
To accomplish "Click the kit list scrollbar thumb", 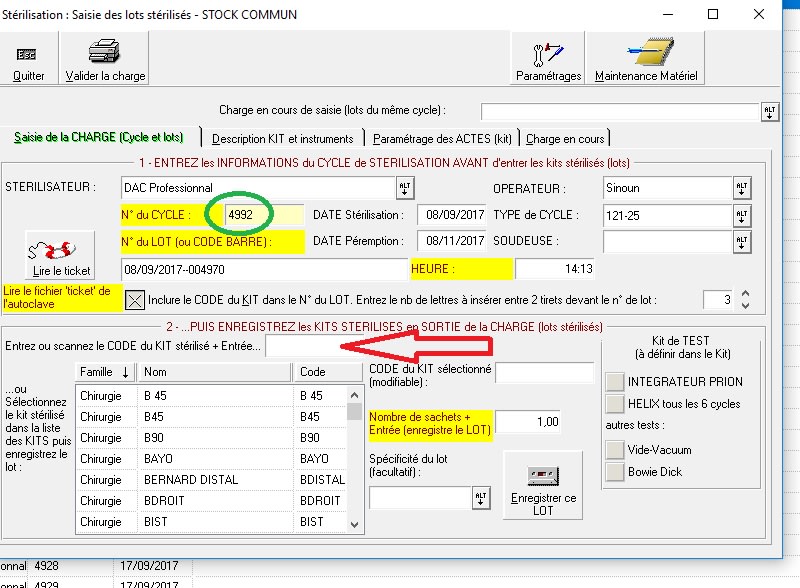I will (x=355, y=411).
